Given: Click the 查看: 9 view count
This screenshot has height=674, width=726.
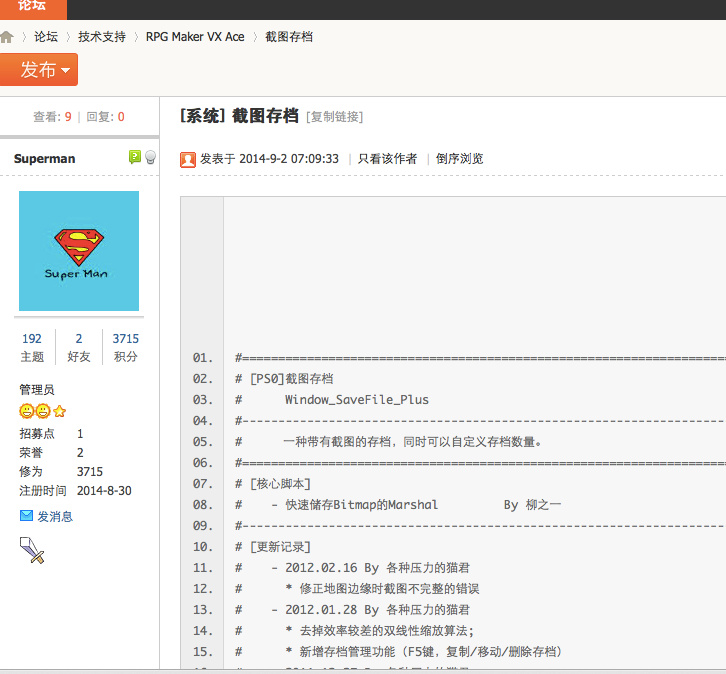Looking at the screenshot, I should (x=52, y=117).
